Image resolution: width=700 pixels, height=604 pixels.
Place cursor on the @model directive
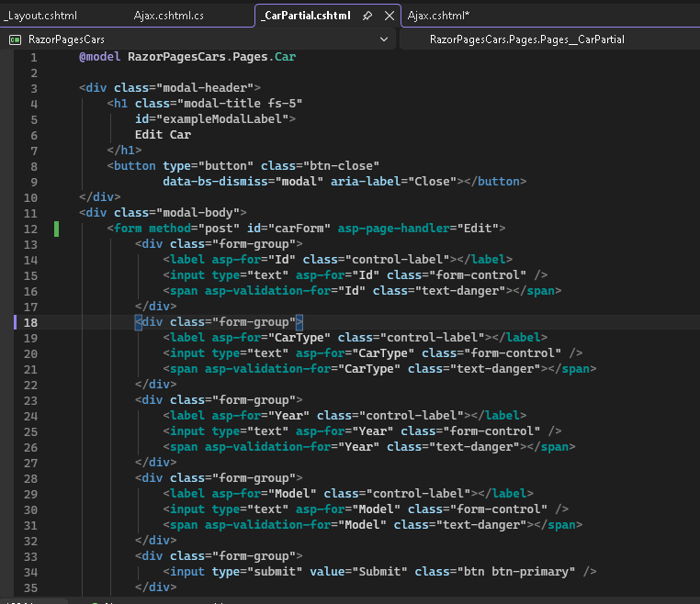coord(99,57)
